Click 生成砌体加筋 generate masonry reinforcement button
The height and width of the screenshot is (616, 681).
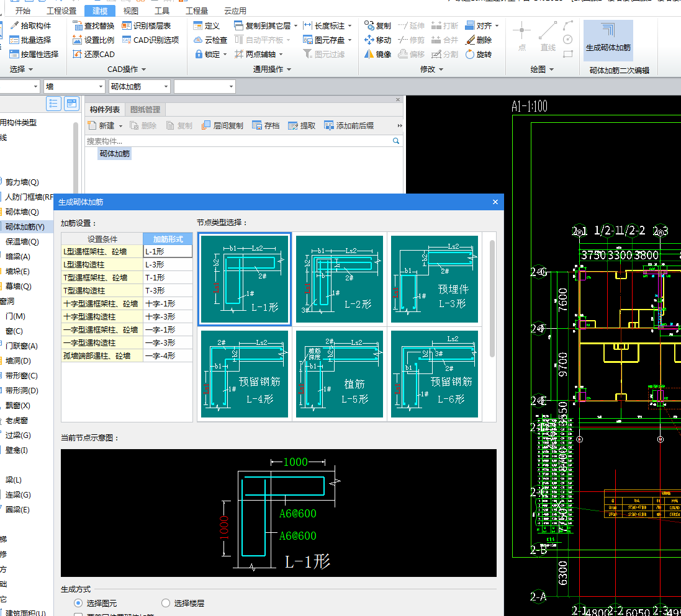608,40
